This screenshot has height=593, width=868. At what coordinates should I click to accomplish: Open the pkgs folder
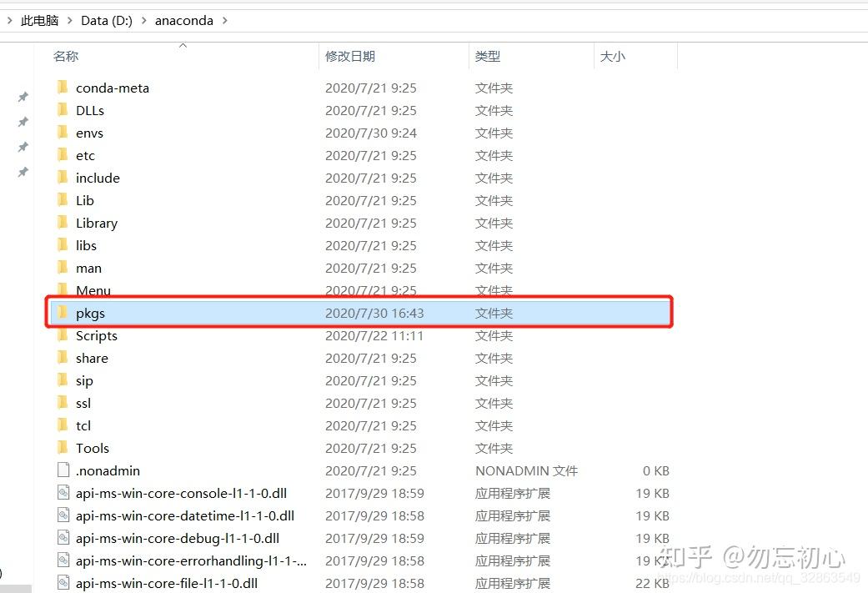coord(90,313)
